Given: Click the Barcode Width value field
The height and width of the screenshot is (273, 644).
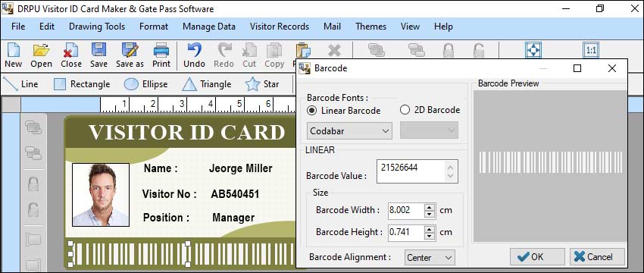Looking at the screenshot, I should click(406, 210).
